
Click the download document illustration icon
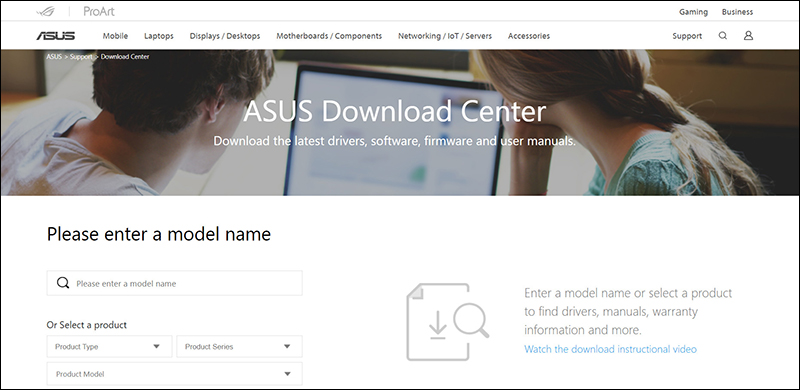tap(447, 322)
